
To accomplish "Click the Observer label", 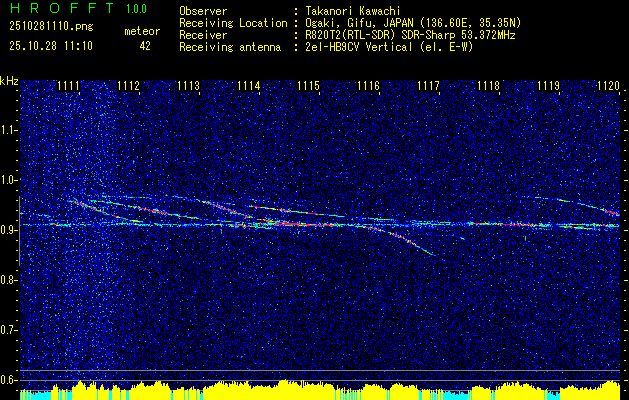I will pyautogui.click(x=203, y=11).
